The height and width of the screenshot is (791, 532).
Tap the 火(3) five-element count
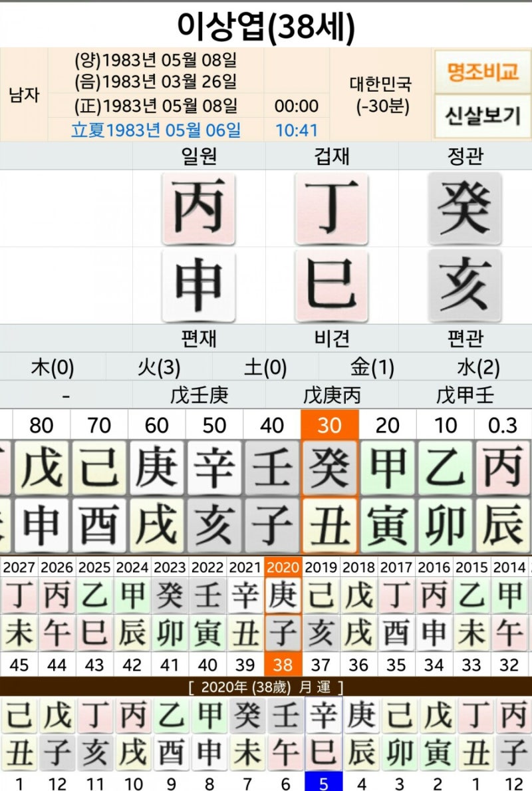[x=159, y=367]
